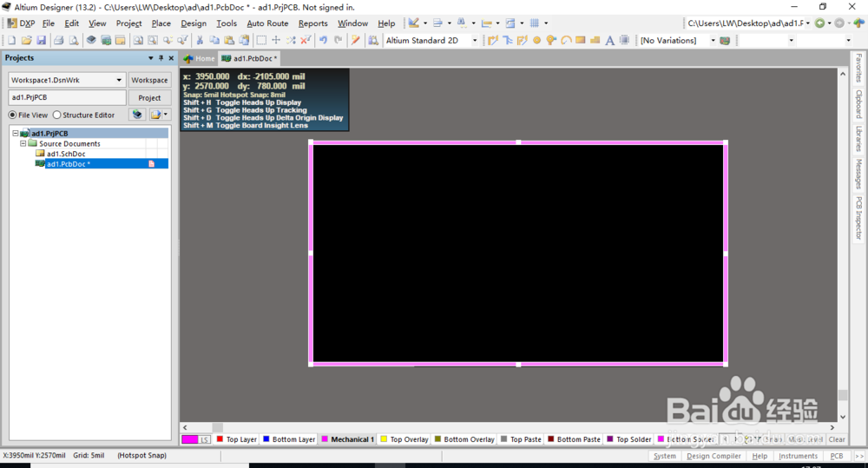Open the Design menu

pos(194,23)
